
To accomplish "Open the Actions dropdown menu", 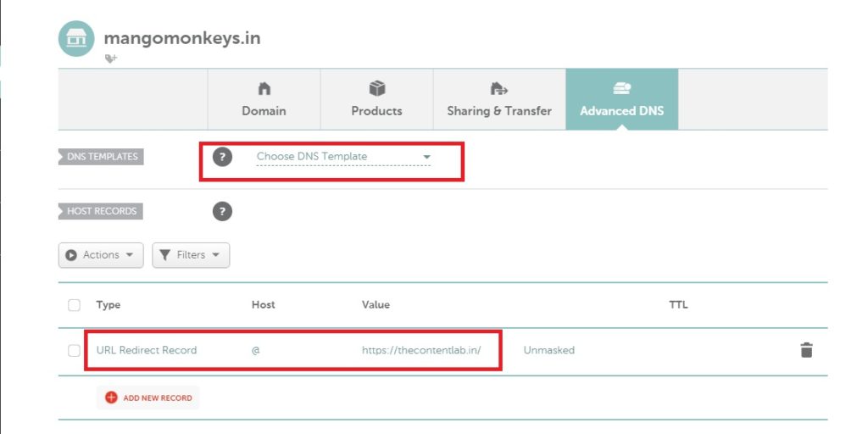I will click(101, 255).
